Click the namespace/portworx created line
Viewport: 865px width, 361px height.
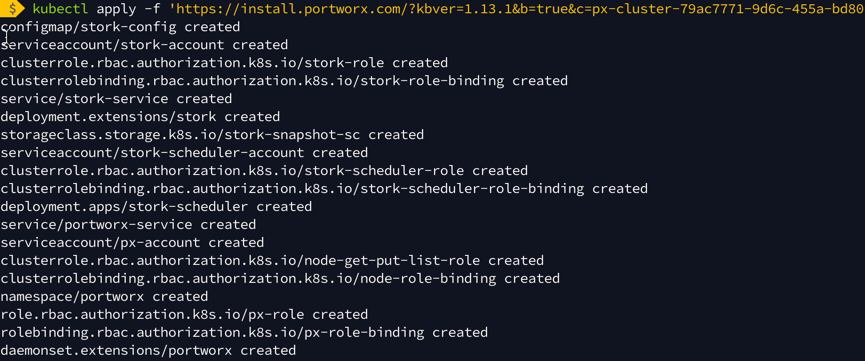104,296
